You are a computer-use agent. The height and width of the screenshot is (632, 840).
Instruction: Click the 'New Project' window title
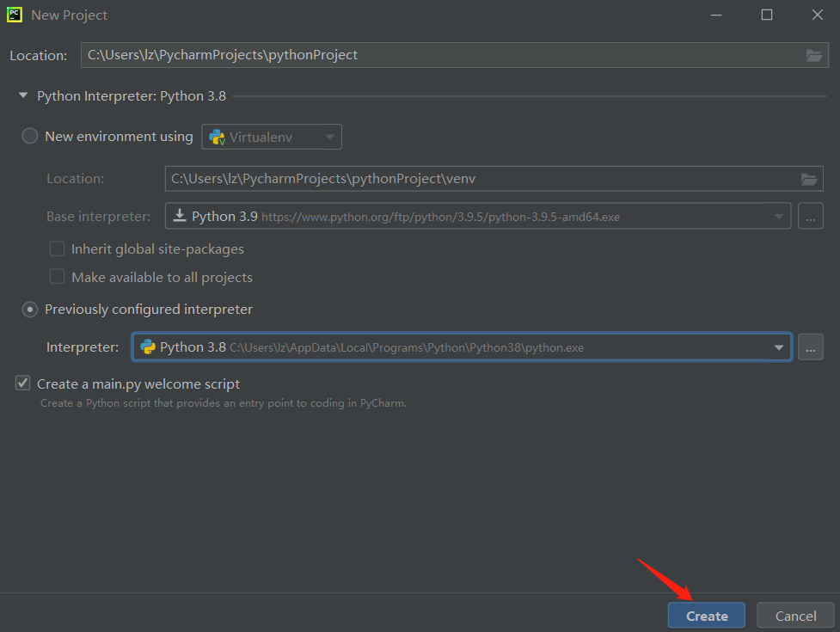click(x=69, y=15)
